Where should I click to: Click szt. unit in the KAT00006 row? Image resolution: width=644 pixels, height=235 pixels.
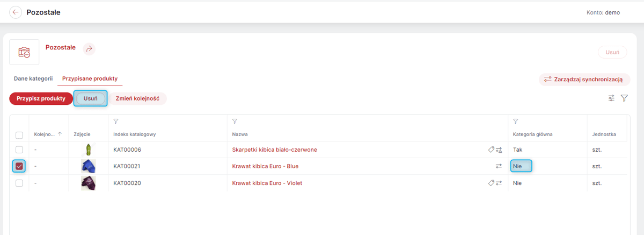click(597, 149)
